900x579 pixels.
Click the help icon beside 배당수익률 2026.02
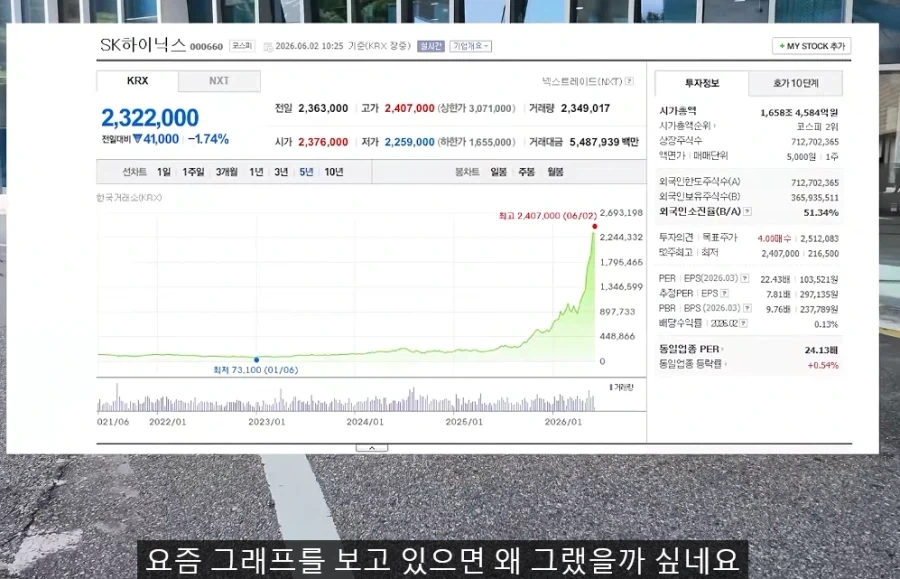click(743, 324)
